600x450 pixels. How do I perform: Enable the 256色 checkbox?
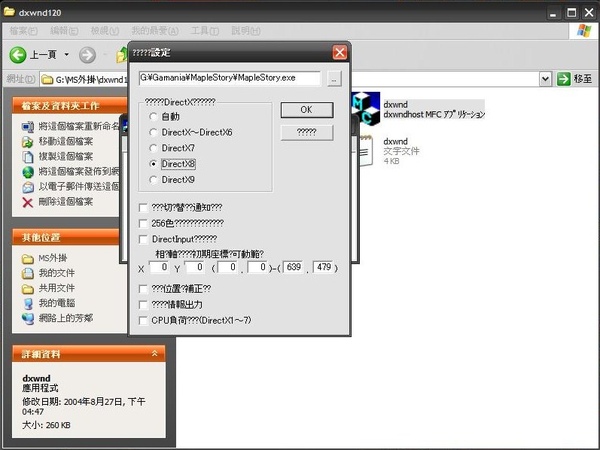click(x=143, y=223)
